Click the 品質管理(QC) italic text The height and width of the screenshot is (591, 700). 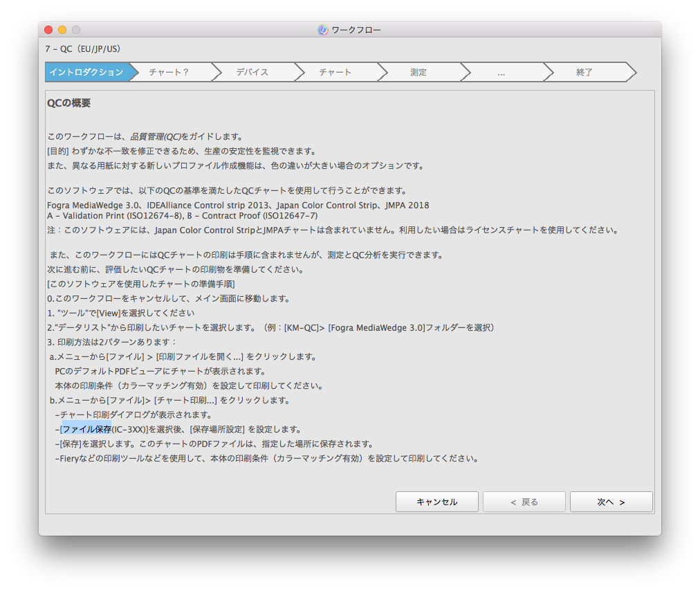click(156, 137)
